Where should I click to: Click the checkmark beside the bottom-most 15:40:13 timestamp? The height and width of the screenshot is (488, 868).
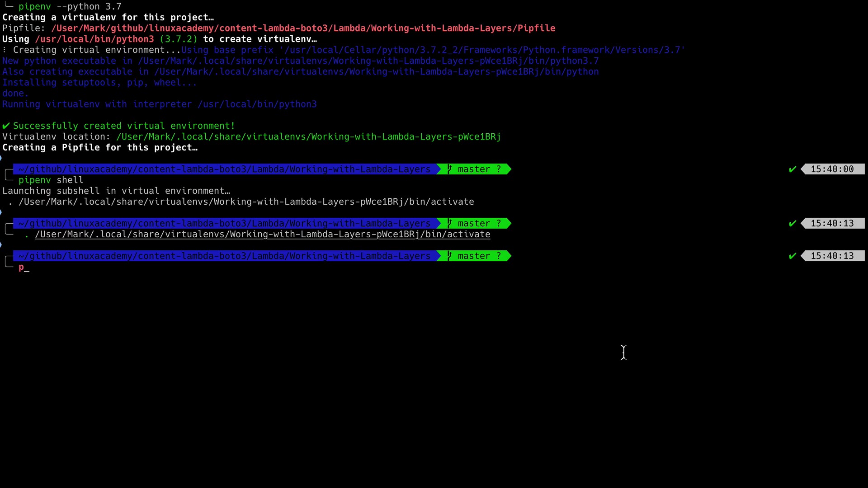(792, 256)
